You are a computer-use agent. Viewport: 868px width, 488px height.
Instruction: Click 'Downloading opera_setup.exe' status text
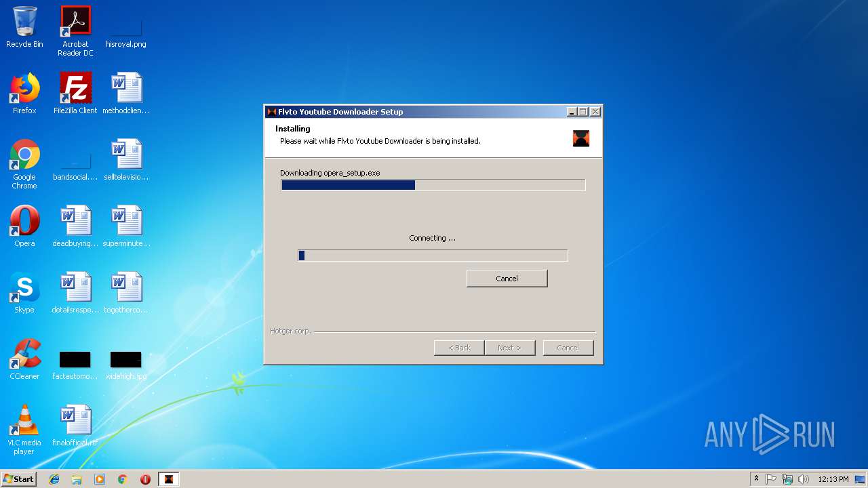pos(330,173)
